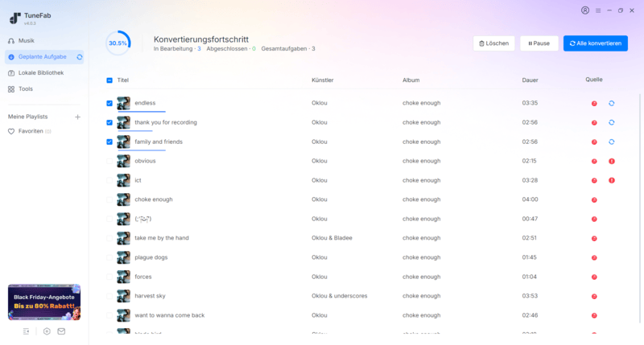
Task: Click the want to wanna come back title
Action: tap(170, 315)
